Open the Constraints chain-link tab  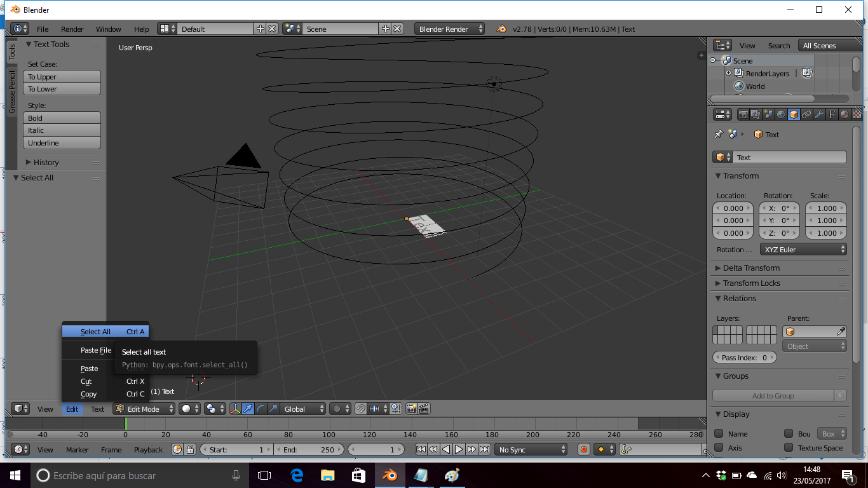pos(806,114)
